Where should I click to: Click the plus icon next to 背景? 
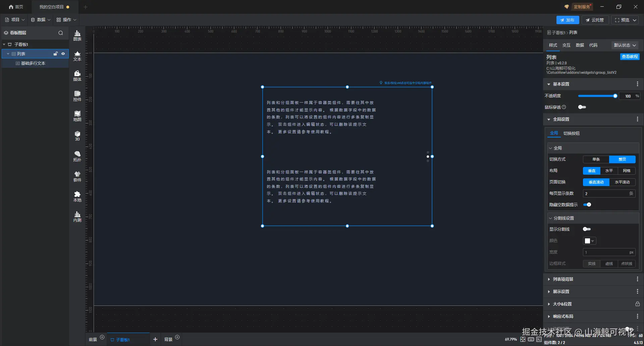tap(177, 337)
